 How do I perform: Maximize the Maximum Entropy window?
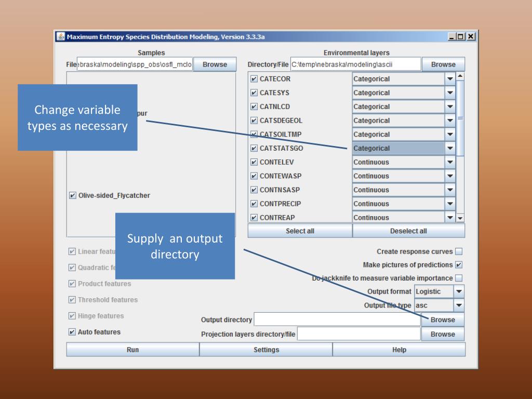click(x=460, y=36)
